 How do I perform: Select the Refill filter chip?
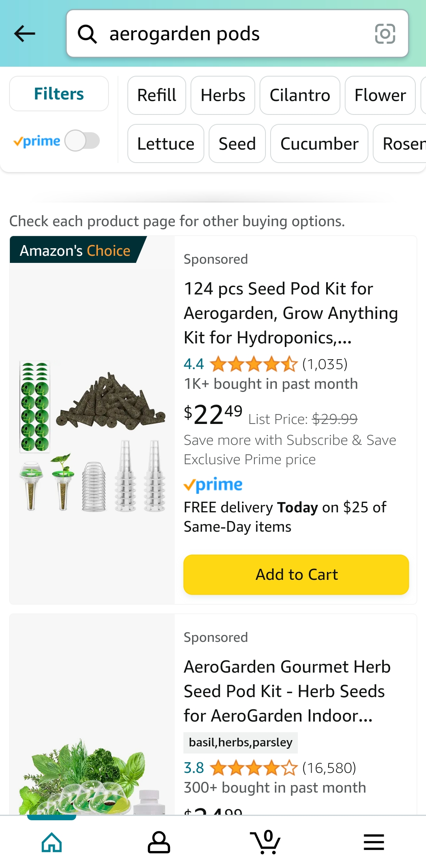(x=157, y=96)
